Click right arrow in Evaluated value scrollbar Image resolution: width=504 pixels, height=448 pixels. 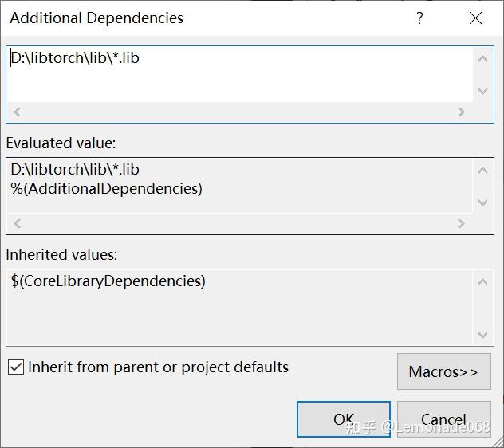(461, 223)
